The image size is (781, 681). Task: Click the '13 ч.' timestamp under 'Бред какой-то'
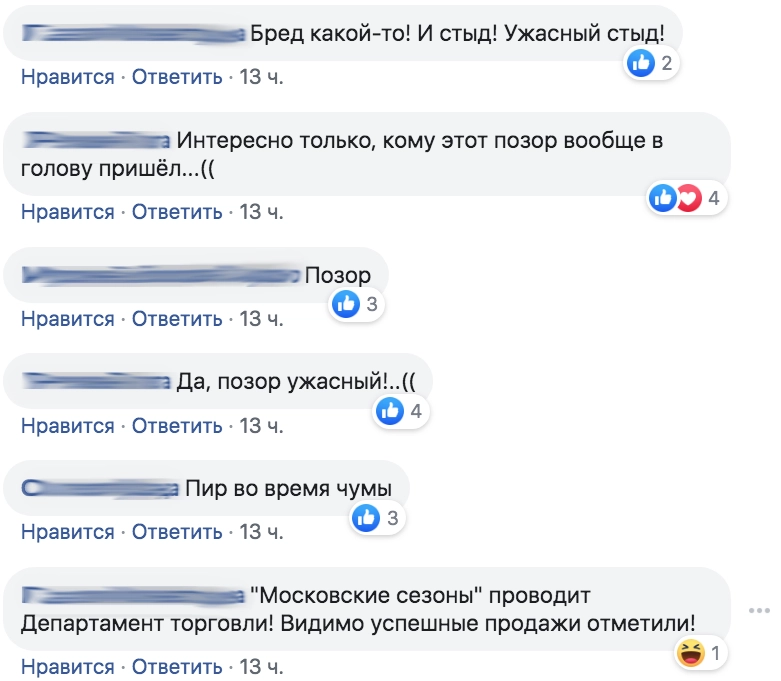click(x=262, y=77)
